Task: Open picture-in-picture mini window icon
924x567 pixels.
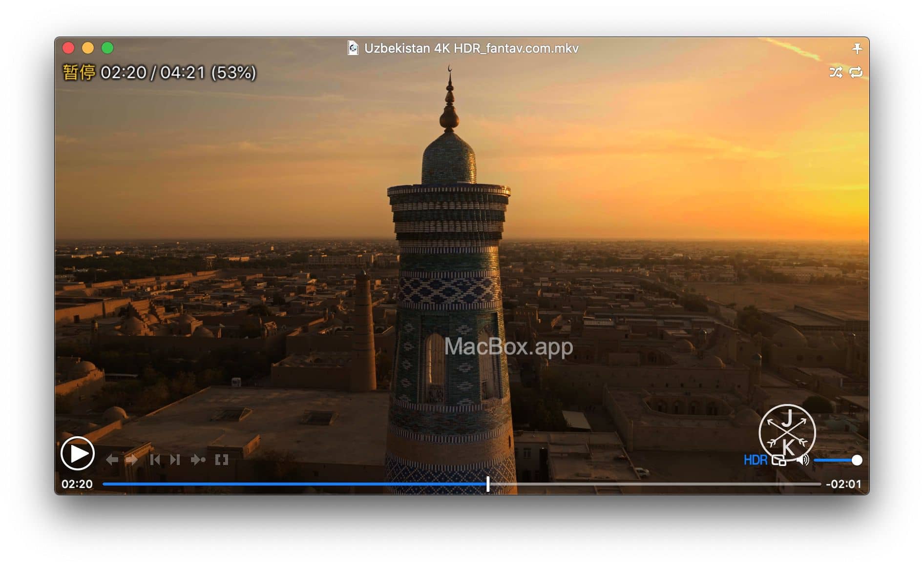Action: [x=779, y=460]
